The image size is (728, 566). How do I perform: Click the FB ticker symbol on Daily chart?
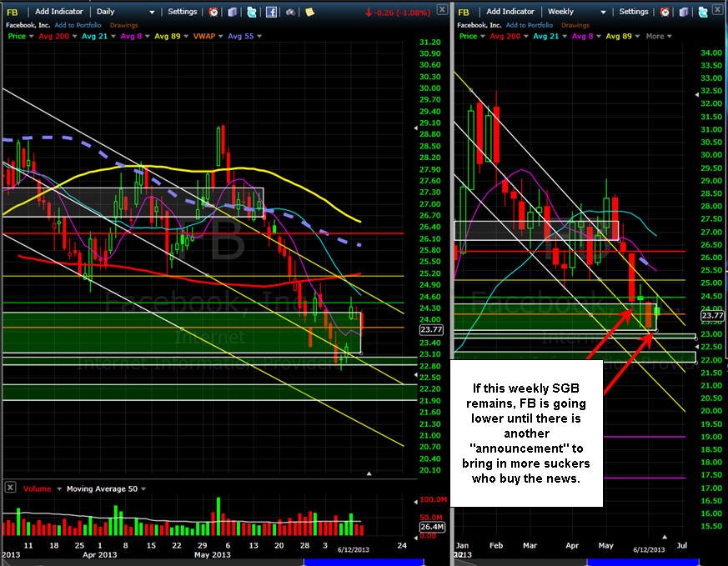click(x=13, y=12)
